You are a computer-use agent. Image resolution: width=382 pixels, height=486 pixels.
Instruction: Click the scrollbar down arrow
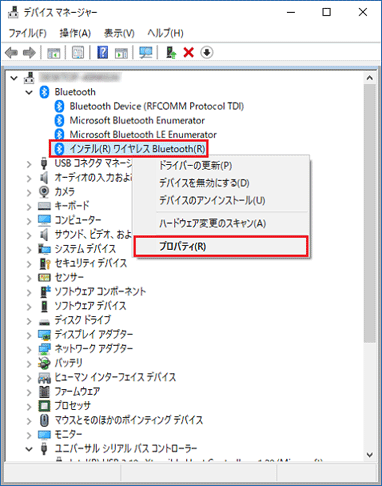coord(369,455)
